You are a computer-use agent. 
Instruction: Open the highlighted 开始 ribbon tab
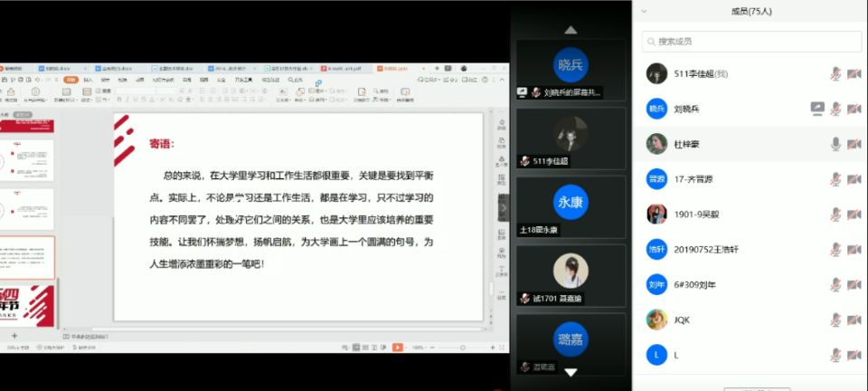click(70, 80)
